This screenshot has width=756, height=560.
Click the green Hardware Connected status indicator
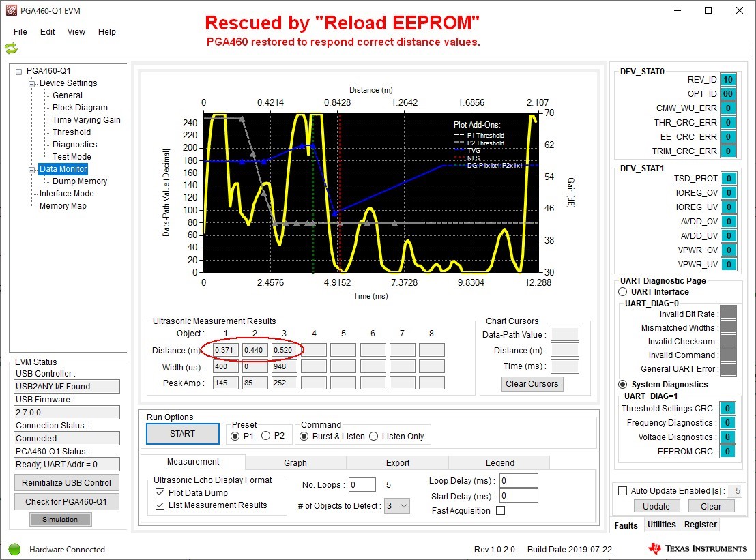[14, 549]
